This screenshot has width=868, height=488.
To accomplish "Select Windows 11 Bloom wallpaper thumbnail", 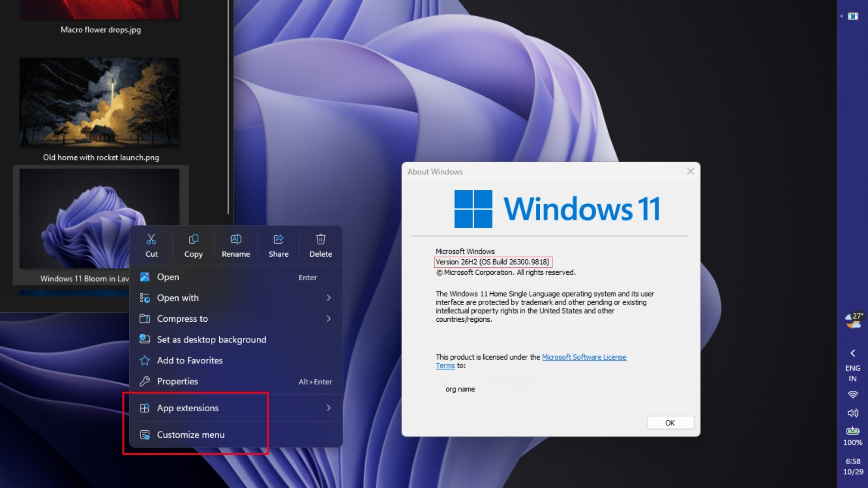I will [x=99, y=219].
